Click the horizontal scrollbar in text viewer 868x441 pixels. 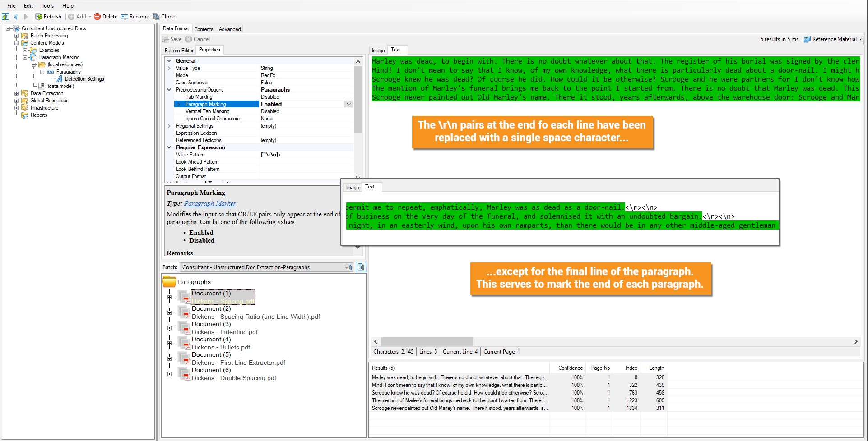pos(616,342)
